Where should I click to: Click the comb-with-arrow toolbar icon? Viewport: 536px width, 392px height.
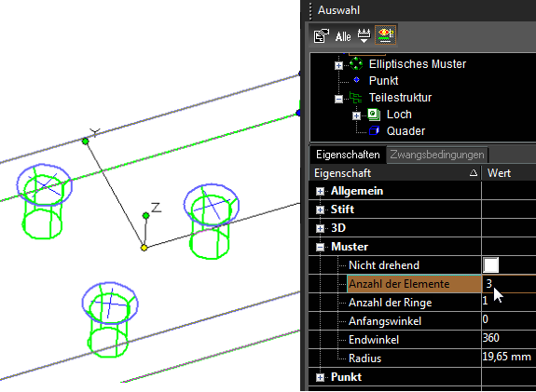click(364, 35)
